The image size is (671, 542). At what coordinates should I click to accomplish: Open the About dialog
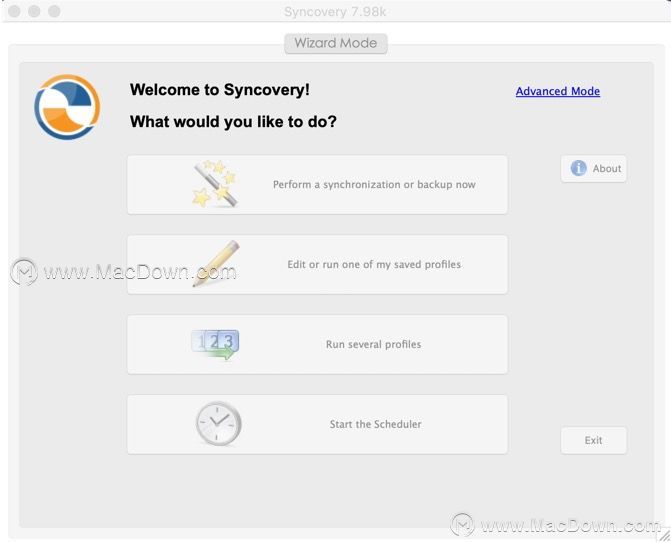coord(594,169)
